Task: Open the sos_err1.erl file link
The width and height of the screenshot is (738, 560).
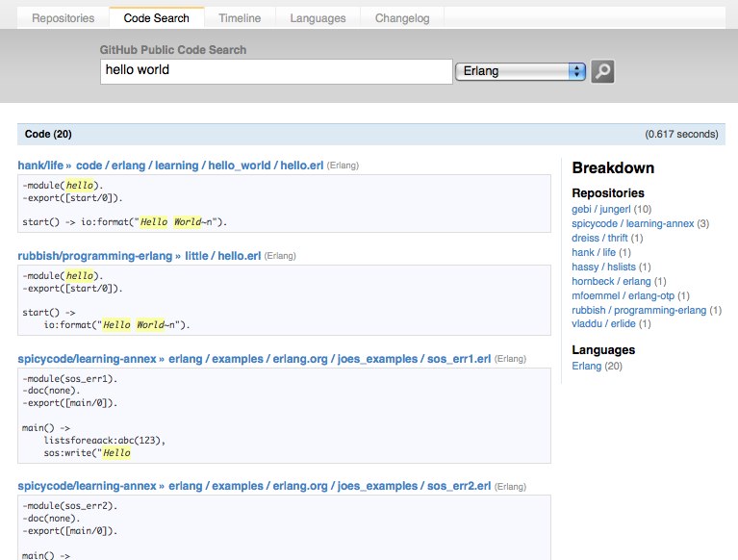Action: point(458,359)
